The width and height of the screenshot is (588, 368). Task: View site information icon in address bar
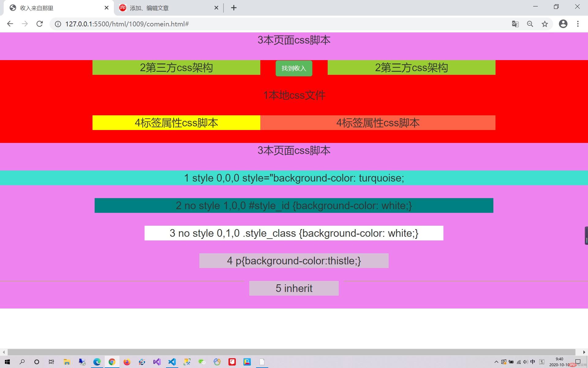click(58, 24)
